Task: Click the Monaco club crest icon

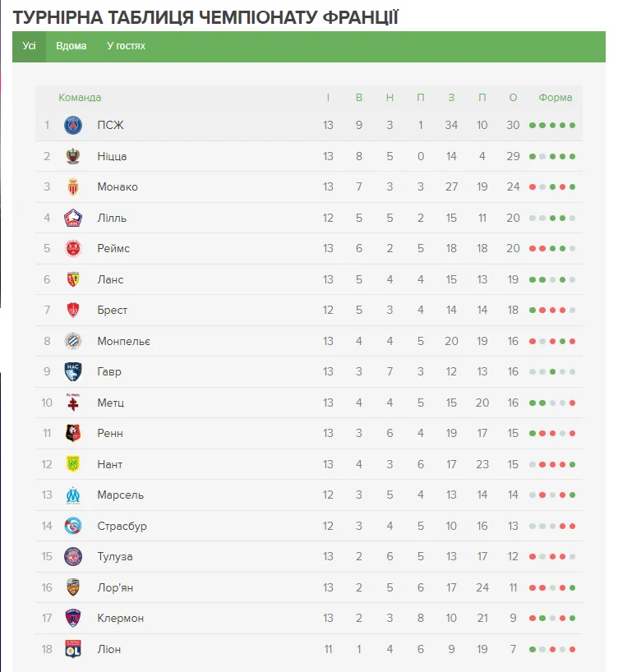Action: pos(74,187)
